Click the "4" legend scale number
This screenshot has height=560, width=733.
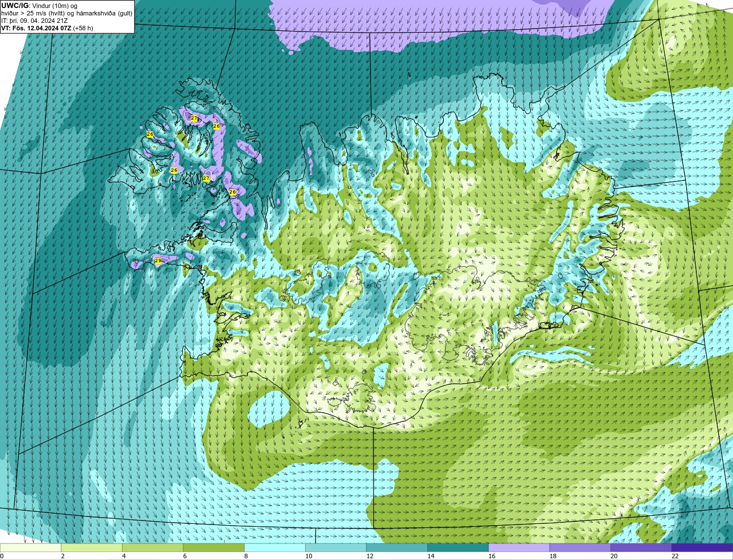point(124,556)
